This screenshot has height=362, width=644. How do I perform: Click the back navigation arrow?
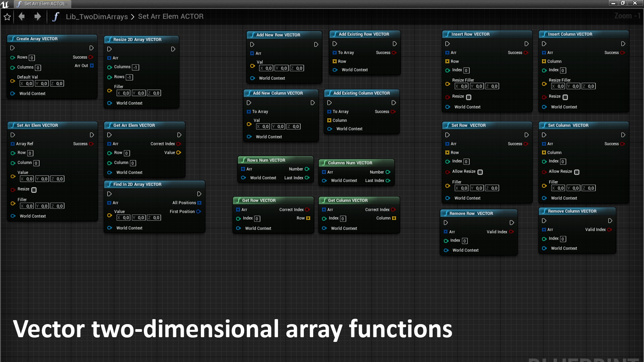click(x=21, y=16)
